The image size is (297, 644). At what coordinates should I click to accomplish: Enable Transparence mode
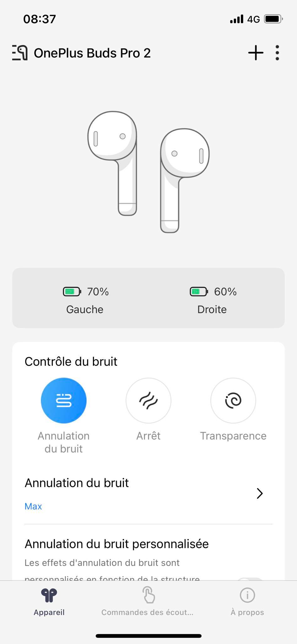233,400
